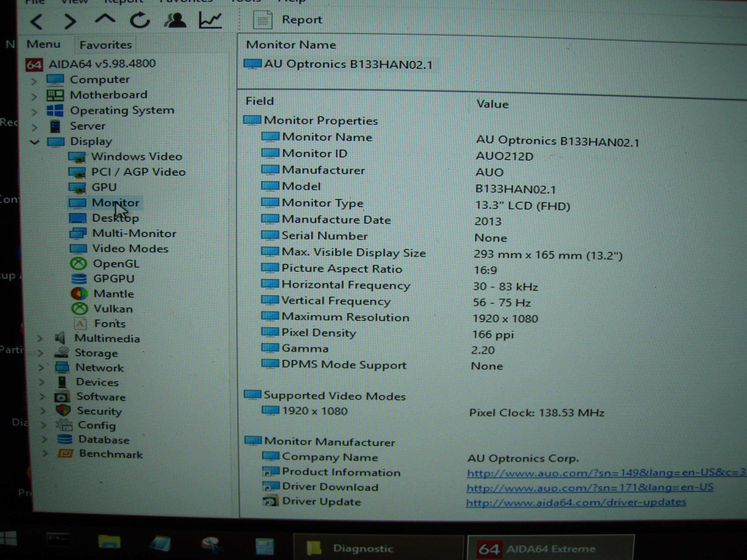This screenshot has height=560, width=747.
Task: Open the Driver Download auo.com link
Action: coord(590,487)
